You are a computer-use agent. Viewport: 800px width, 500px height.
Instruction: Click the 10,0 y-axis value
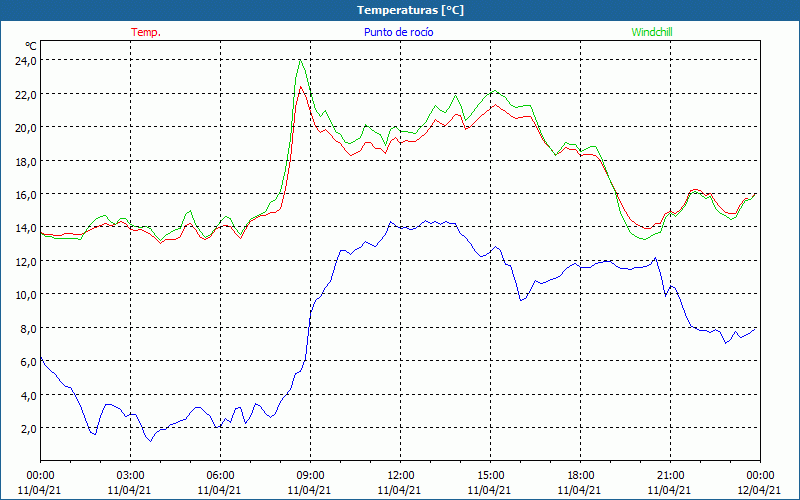click(26, 294)
